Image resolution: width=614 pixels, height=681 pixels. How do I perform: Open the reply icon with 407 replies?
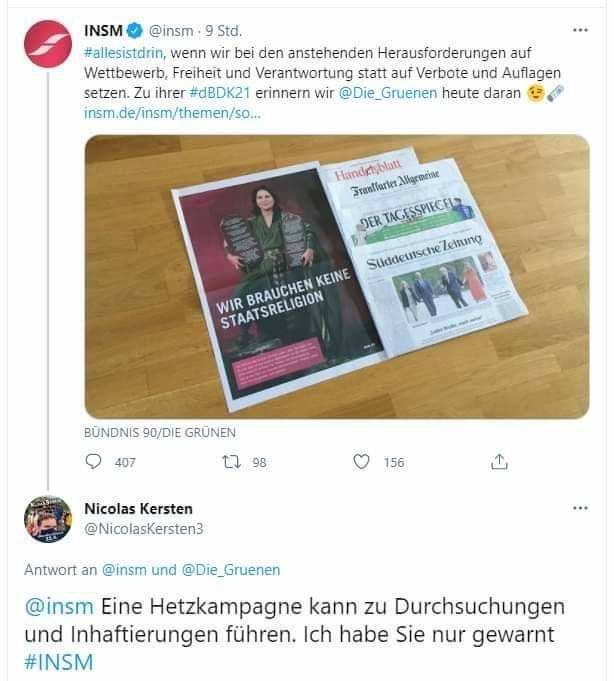tap(93, 462)
